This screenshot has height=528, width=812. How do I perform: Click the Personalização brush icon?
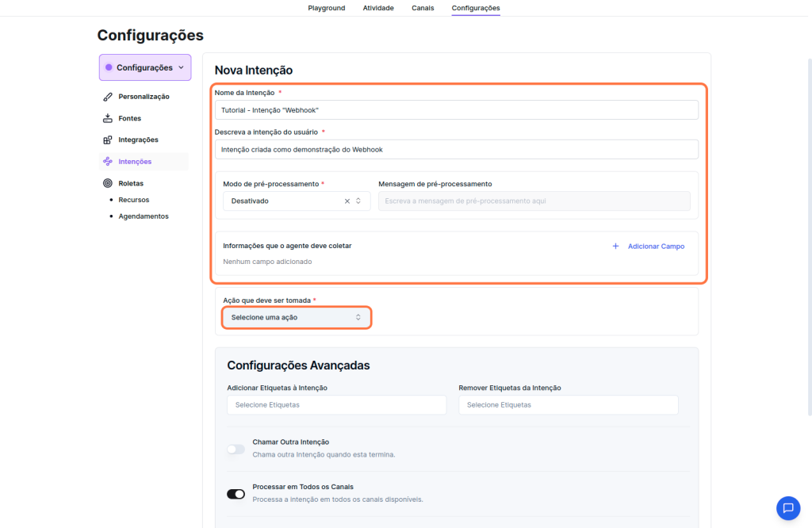pos(108,97)
